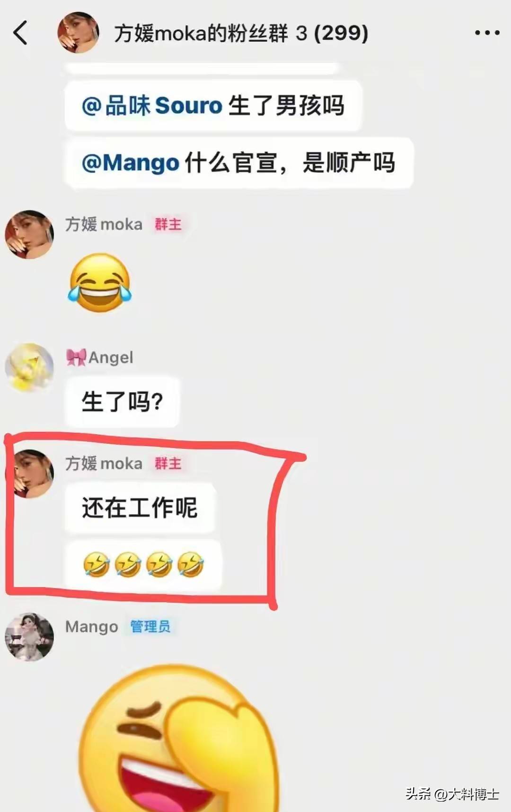Screen dimensions: 511x812
Task: Select the 还在工作呢 message bubble
Action: coord(140,508)
